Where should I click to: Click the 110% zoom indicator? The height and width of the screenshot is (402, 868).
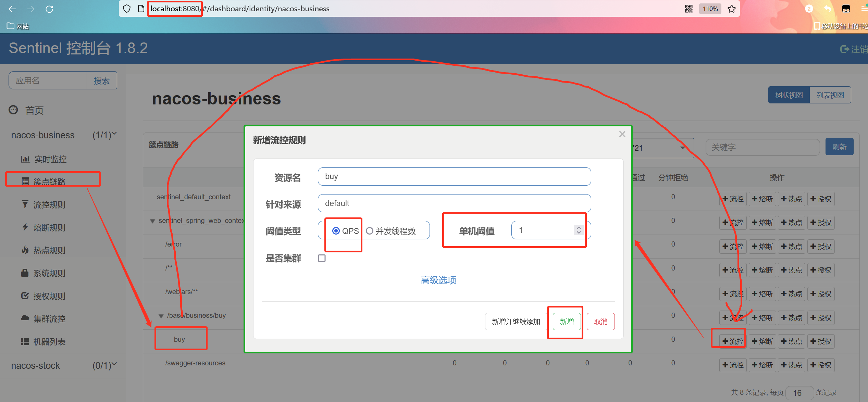point(710,9)
